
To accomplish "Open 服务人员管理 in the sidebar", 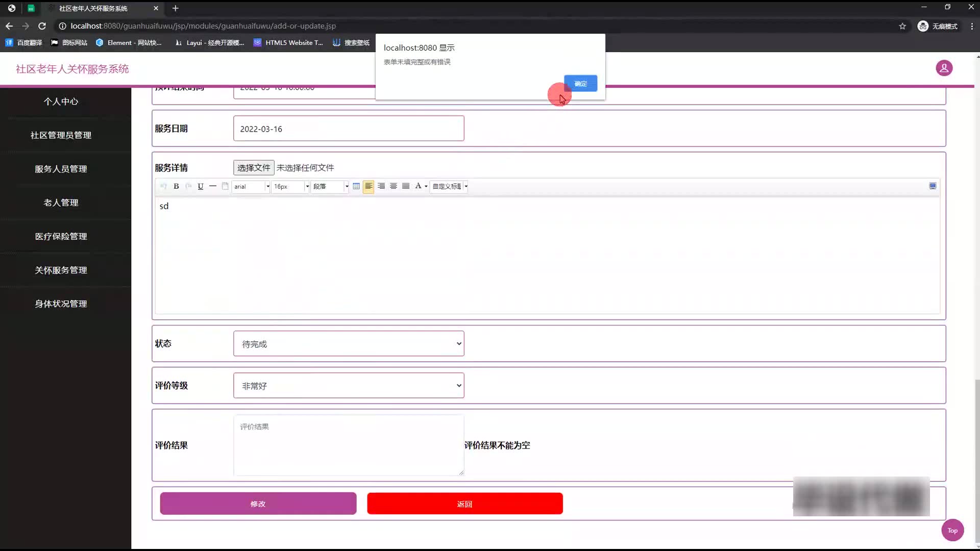I will 61,169.
